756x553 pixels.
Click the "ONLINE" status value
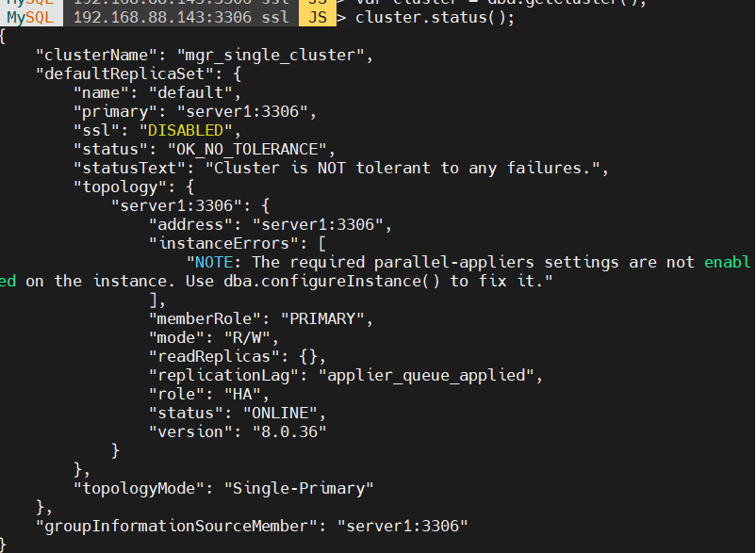point(280,414)
